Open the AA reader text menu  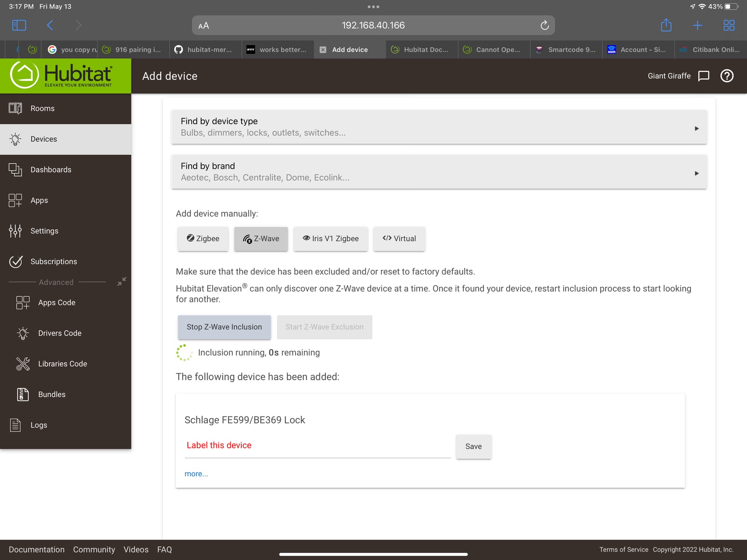[203, 26]
